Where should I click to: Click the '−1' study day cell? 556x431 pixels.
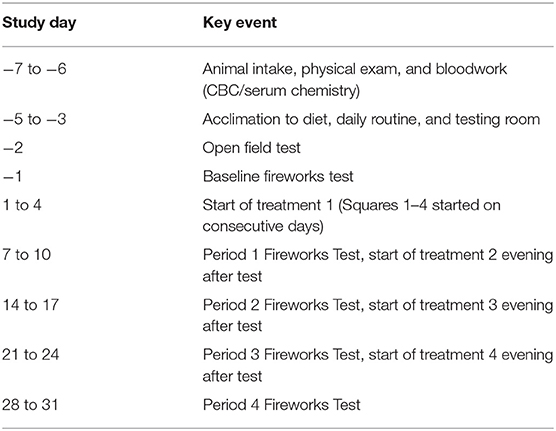(12, 176)
